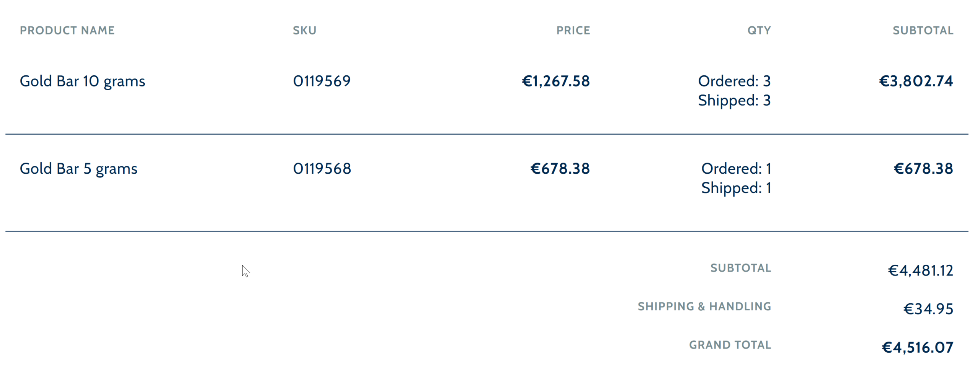Select SKU number 0119569

click(322, 81)
